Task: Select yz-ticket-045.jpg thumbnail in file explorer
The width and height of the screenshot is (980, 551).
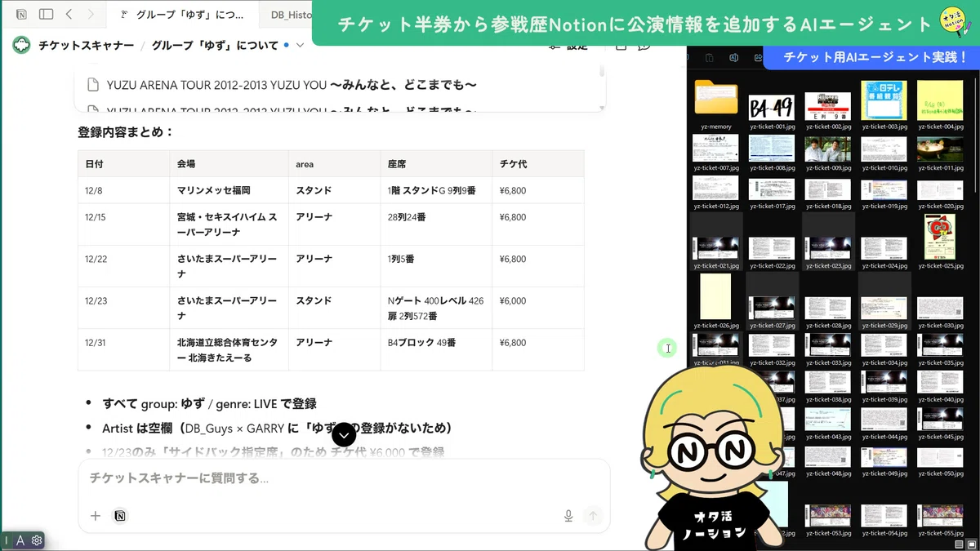Action: point(940,420)
